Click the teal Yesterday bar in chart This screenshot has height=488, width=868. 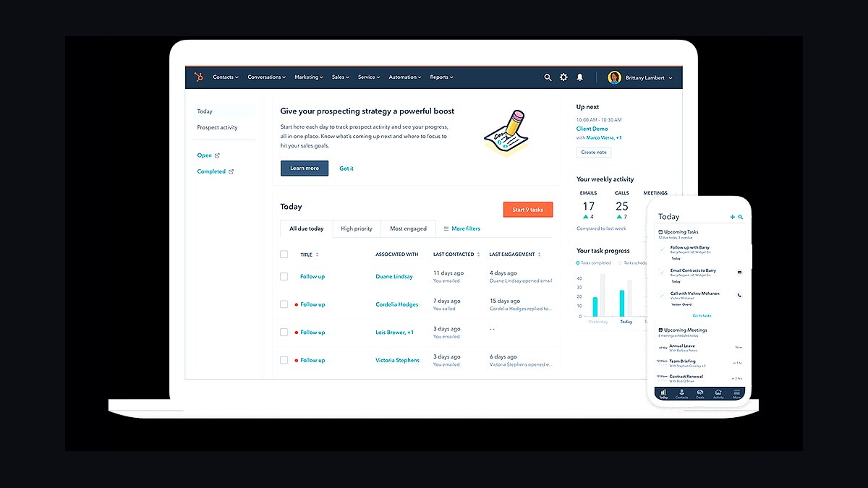click(595, 307)
